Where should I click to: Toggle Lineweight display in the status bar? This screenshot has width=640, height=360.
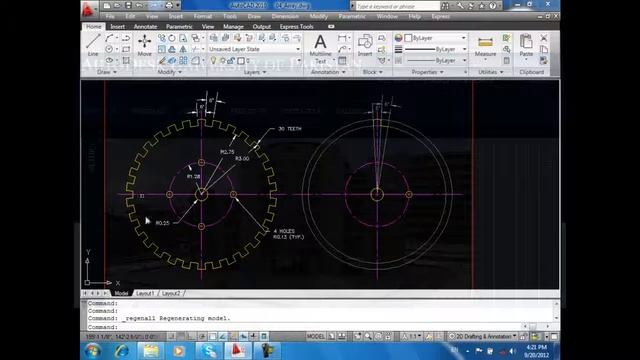click(x=254, y=336)
